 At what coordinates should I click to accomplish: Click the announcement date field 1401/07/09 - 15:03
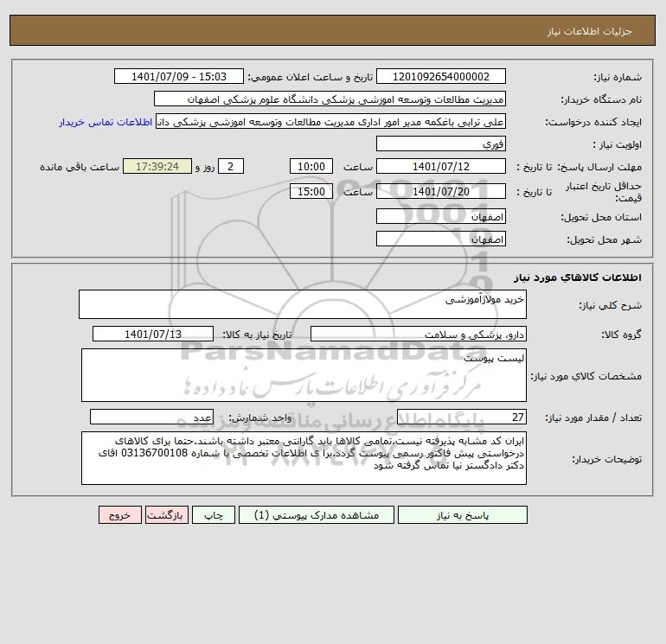179,76
